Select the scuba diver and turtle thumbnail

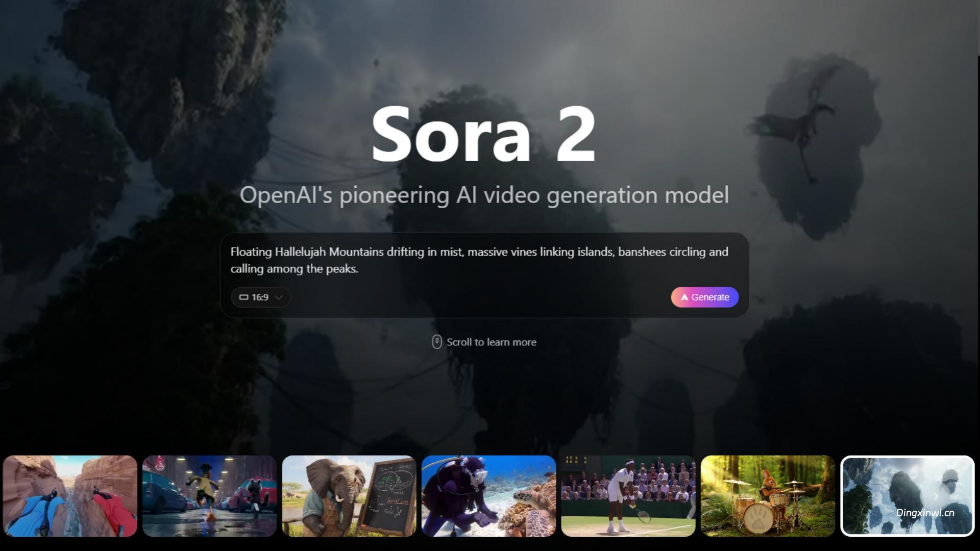[x=488, y=496]
